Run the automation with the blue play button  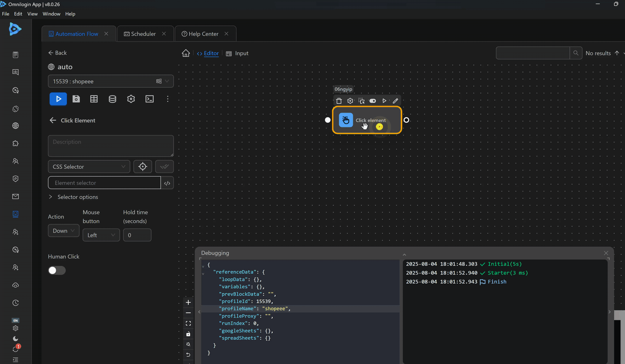58,99
